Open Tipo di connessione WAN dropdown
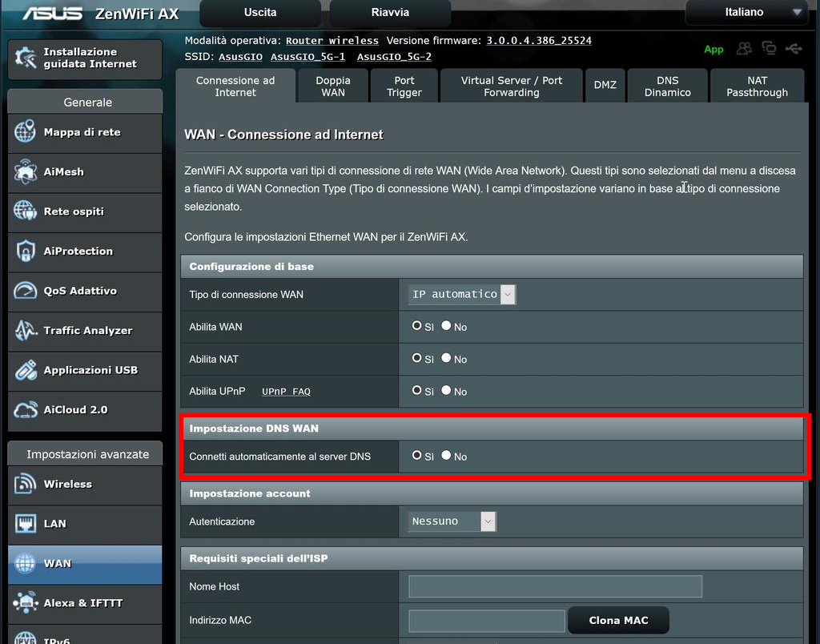The image size is (820, 644). click(x=462, y=295)
